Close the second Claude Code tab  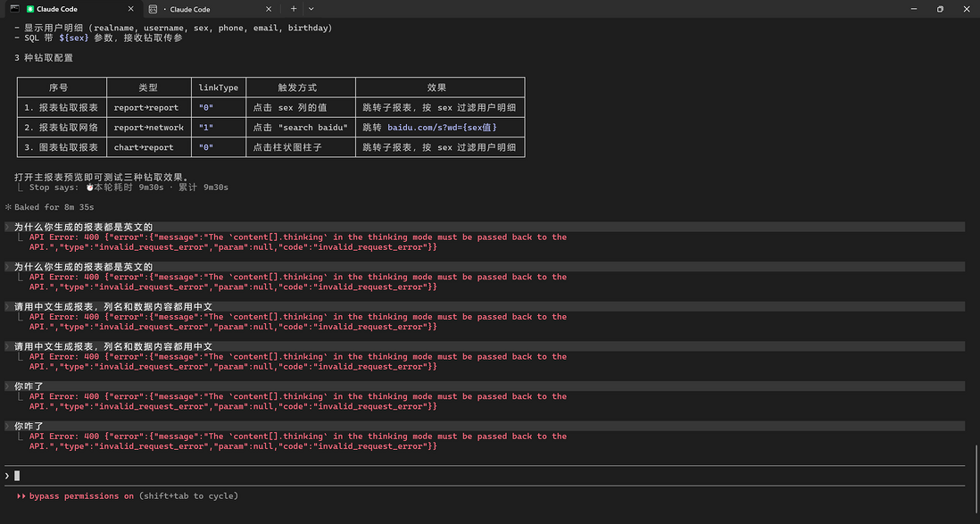[x=267, y=9]
